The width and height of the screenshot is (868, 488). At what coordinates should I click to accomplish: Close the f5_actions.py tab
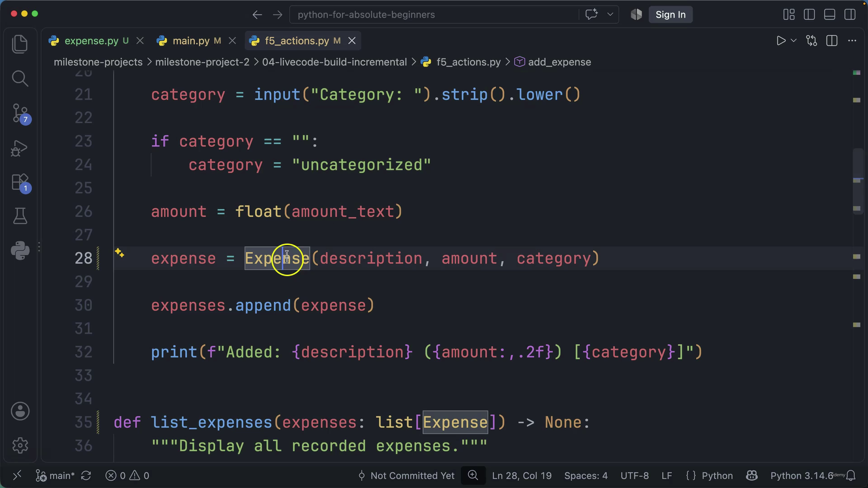pyautogui.click(x=352, y=41)
